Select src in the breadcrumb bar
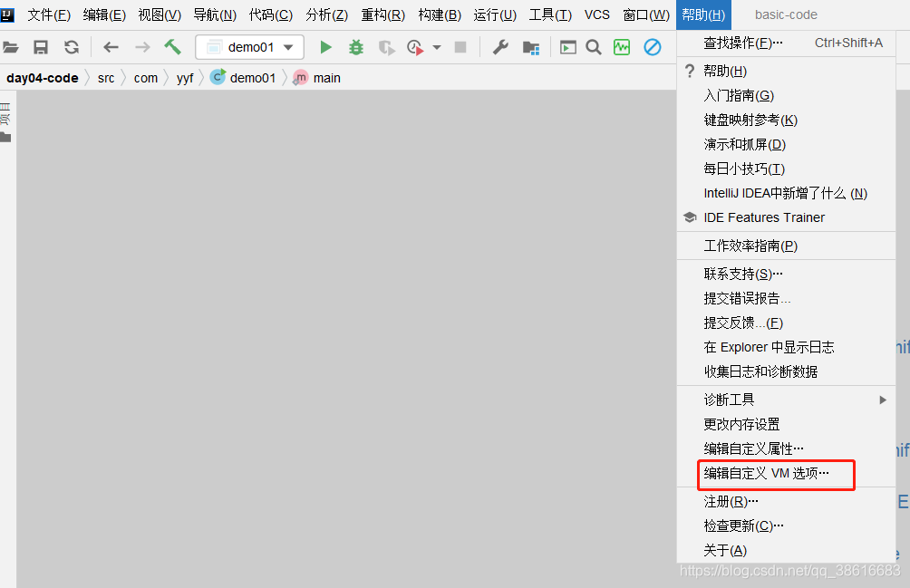The width and height of the screenshot is (910, 588). point(106,78)
